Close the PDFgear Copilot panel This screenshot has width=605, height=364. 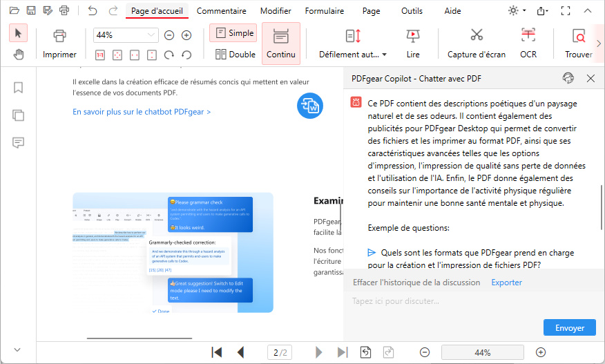(x=590, y=78)
